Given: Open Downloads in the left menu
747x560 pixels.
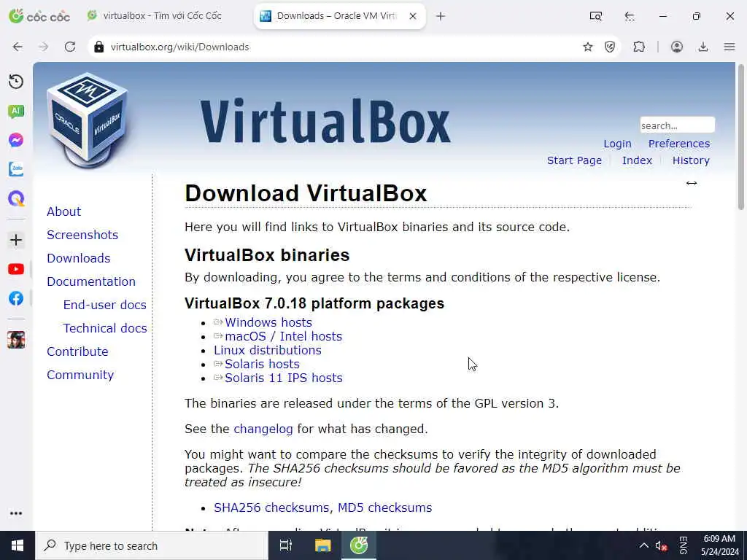Looking at the screenshot, I should (79, 258).
